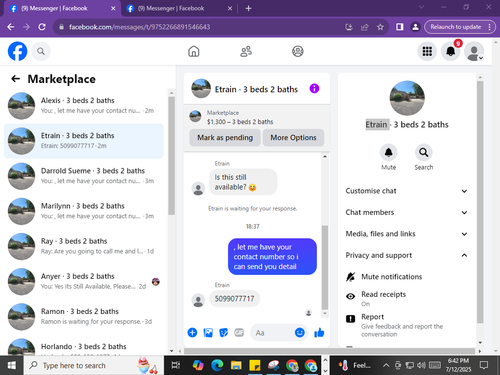The height and width of the screenshot is (375, 500).
Task: Show hidden system tray icons chevron
Action: 386,365
